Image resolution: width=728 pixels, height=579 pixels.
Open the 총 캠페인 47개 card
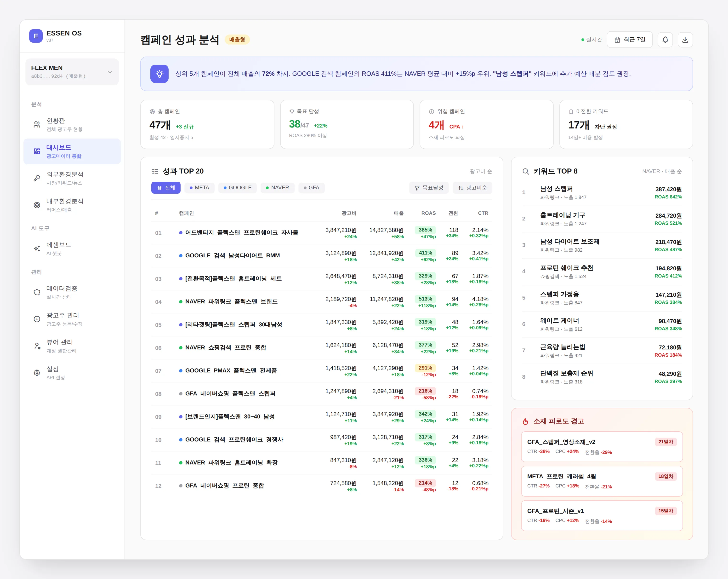tap(207, 124)
